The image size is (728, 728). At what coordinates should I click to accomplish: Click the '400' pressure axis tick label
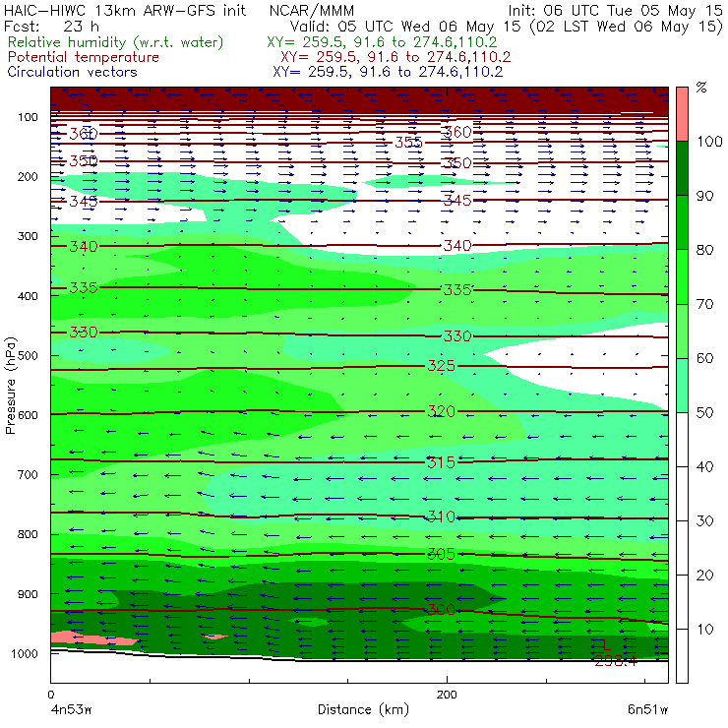click(x=28, y=296)
